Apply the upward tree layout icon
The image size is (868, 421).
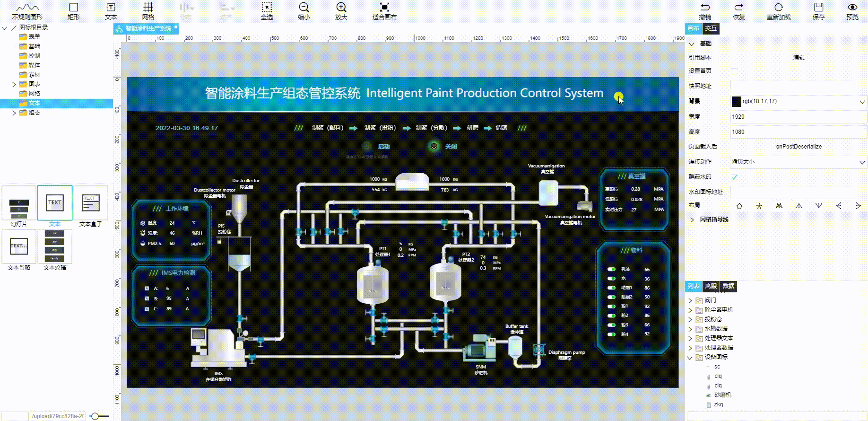tap(799, 206)
